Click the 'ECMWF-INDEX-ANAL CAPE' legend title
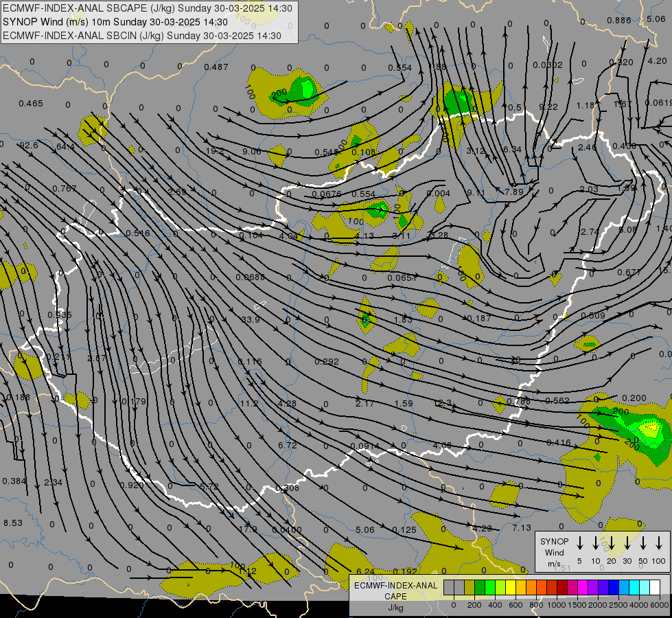Screen dimensions: 672x618 395,591
